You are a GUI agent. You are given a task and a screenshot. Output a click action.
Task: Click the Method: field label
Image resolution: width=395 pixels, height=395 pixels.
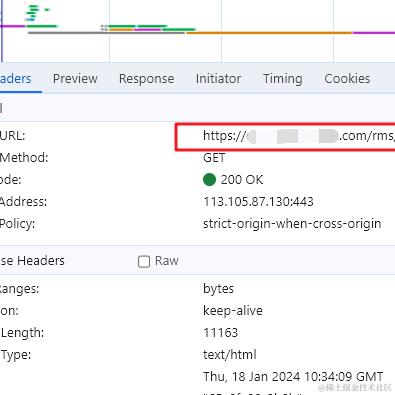pyautogui.click(x=24, y=158)
